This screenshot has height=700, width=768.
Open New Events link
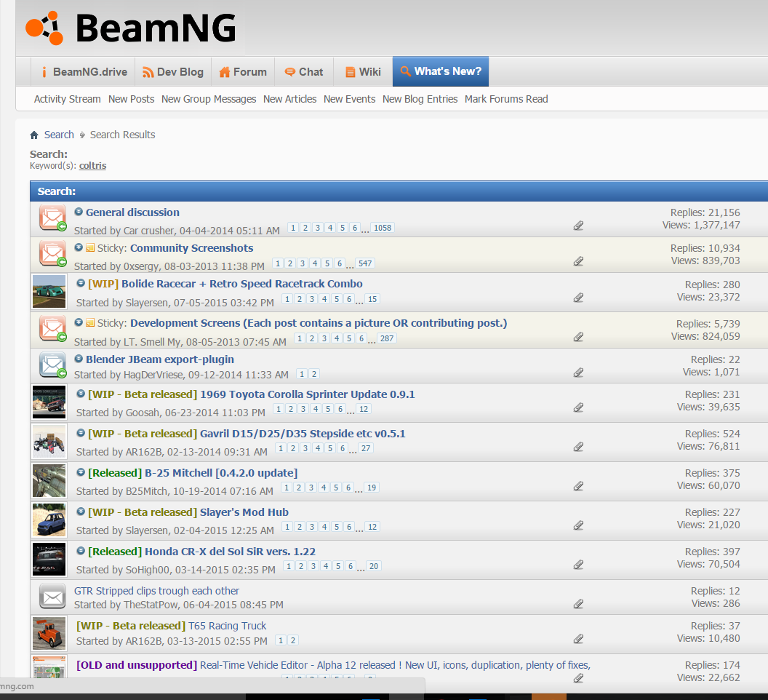point(350,99)
